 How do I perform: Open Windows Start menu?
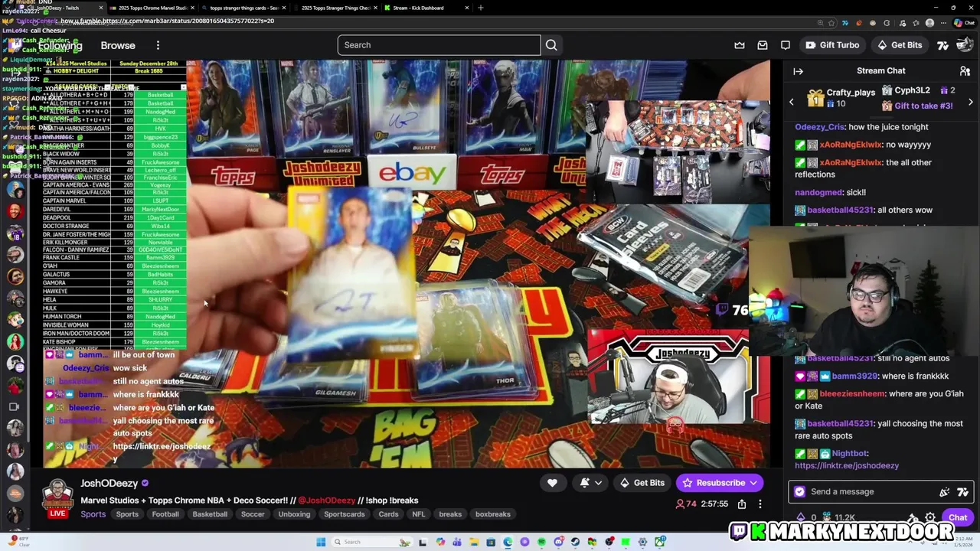click(321, 542)
